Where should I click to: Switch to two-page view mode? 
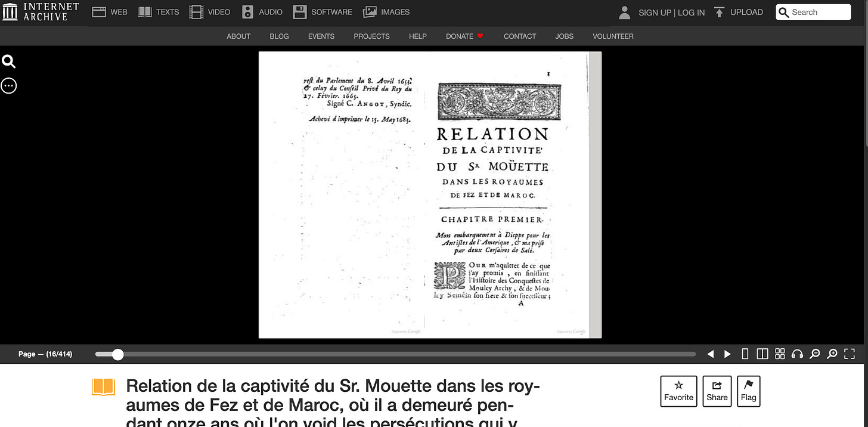[762, 354]
